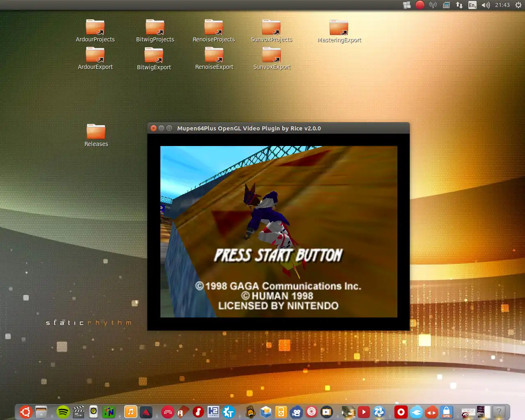Launch the monkey with headphones dock app
This screenshot has width=525, height=420.
point(250,412)
